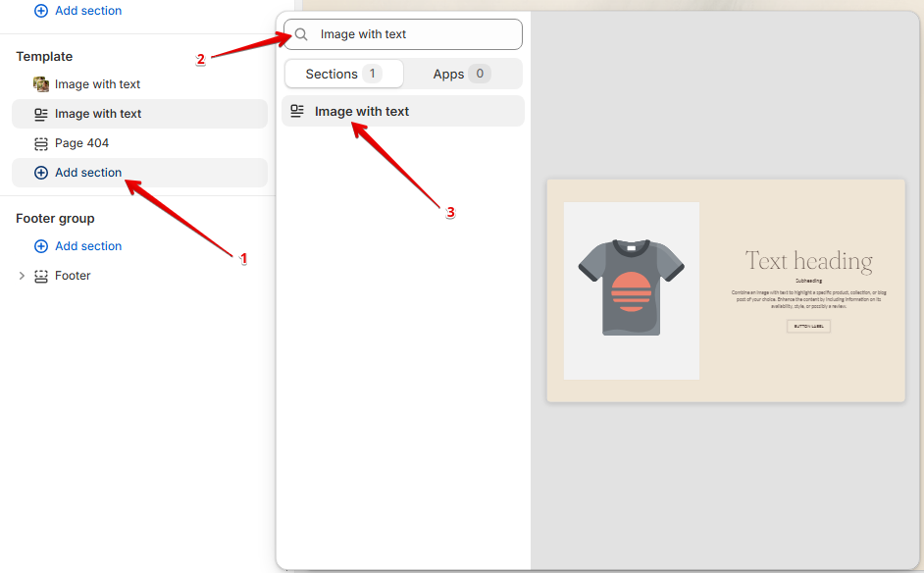The image size is (924, 573).
Task: Click the Page 404 section icon
Action: coord(40,143)
